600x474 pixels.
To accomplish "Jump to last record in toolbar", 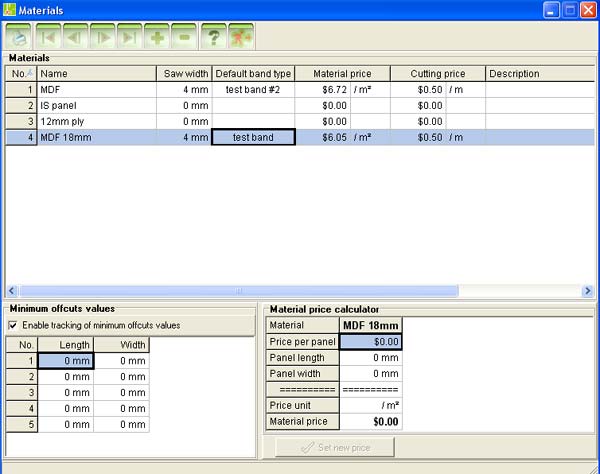I will [x=130, y=36].
